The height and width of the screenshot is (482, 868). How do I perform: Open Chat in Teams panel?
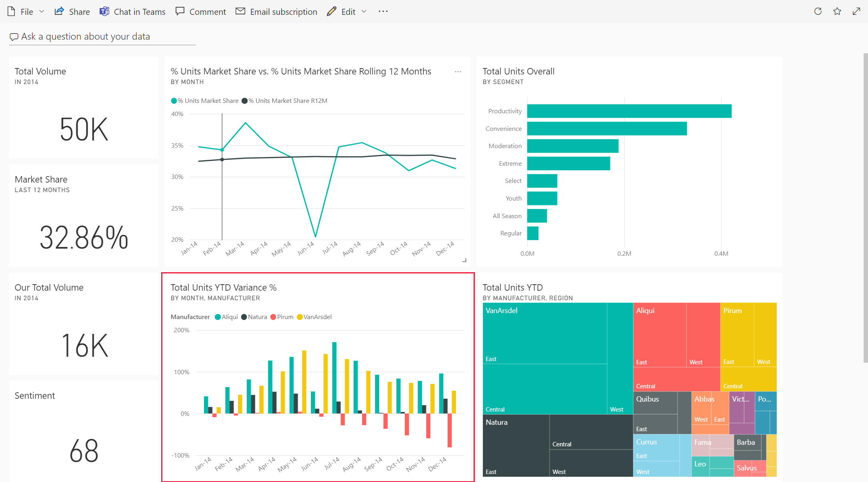(126, 11)
